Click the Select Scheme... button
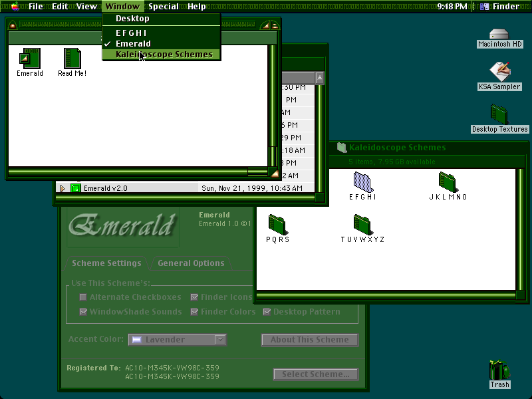The height and width of the screenshot is (399, 532). click(x=315, y=374)
